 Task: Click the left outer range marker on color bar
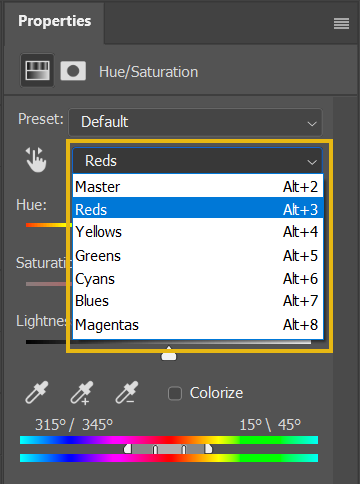[128, 449]
